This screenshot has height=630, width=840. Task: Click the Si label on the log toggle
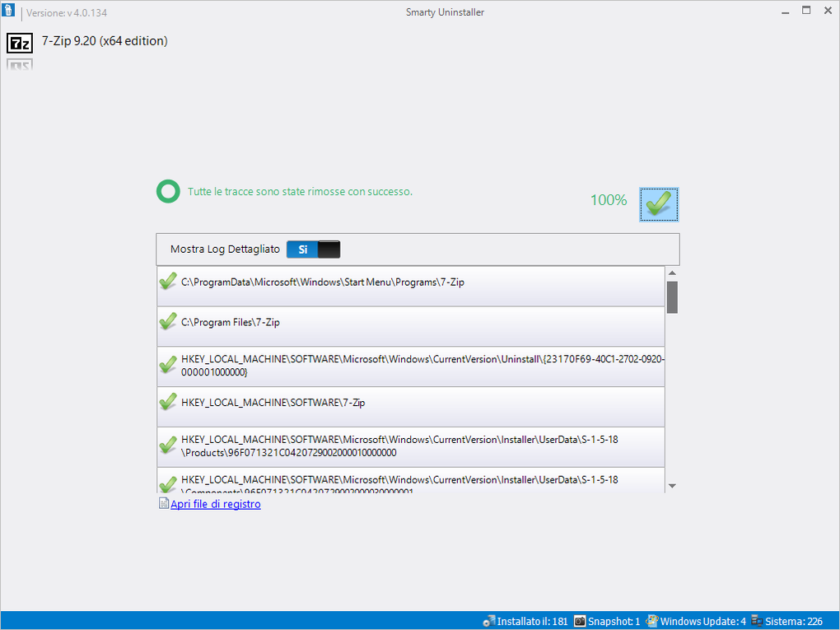(x=302, y=249)
